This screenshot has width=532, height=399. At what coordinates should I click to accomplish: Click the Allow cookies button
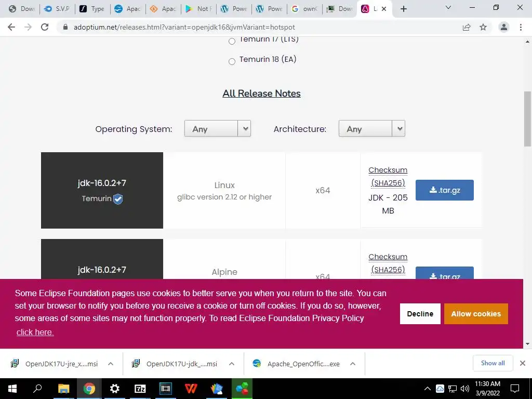[476, 314]
